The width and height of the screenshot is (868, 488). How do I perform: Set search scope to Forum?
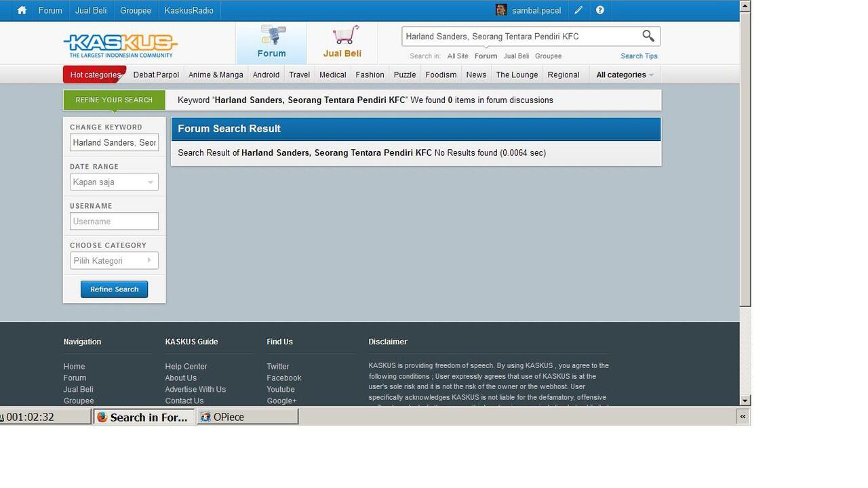click(x=486, y=56)
